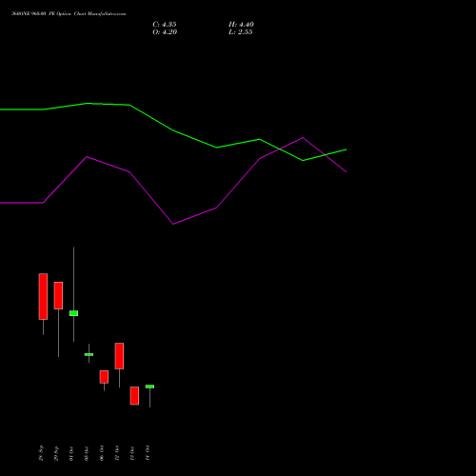
Task: Click the high value H: 4.40
Action: [x=241, y=25]
